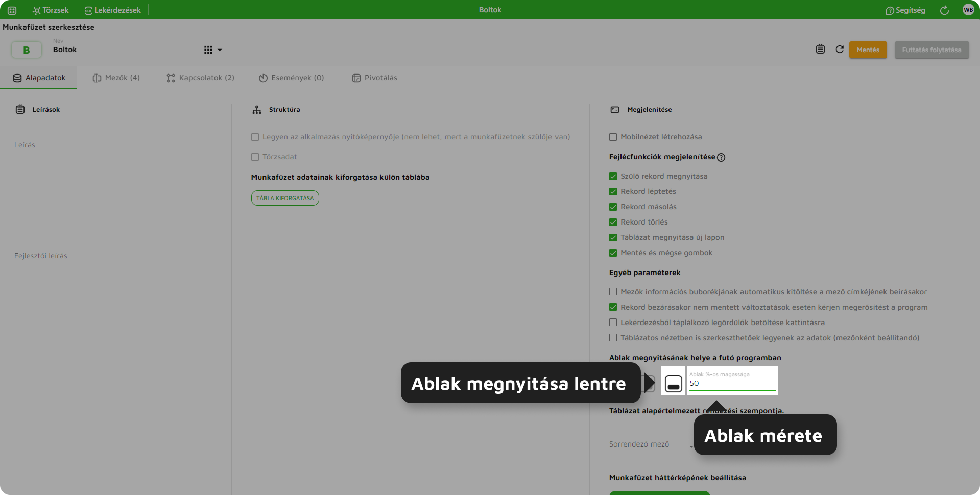
Task: Enable Lekérdezésből táplálkozó legördülők betöltése kattintásra
Action: 613,323
